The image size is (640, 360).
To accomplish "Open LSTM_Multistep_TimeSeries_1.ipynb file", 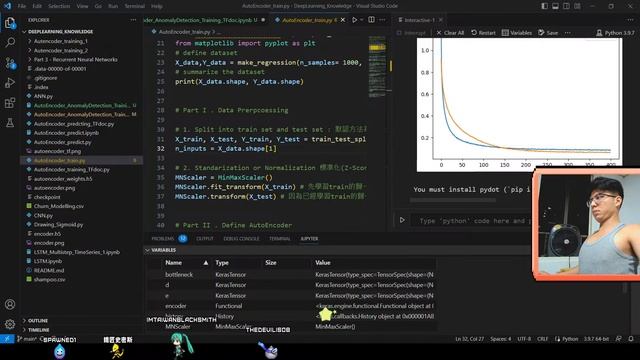I will tap(76, 252).
